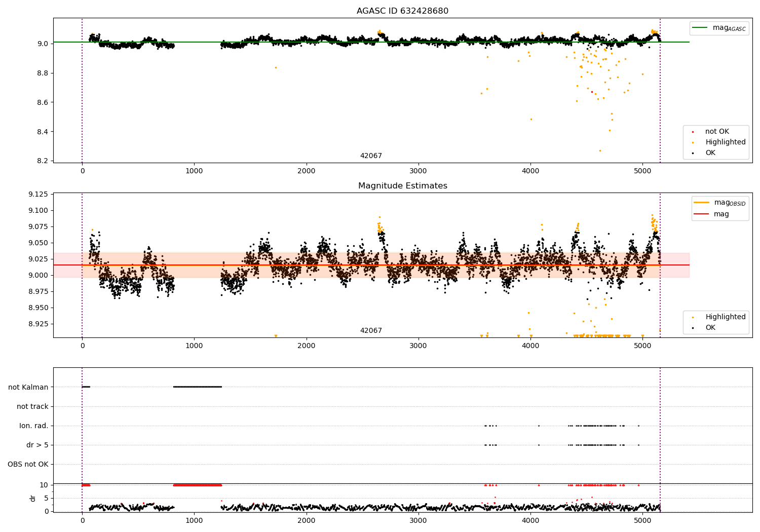
Task: Select "OK" in the Magnitude Estimates legend
Action: click(x=710, y=328)
